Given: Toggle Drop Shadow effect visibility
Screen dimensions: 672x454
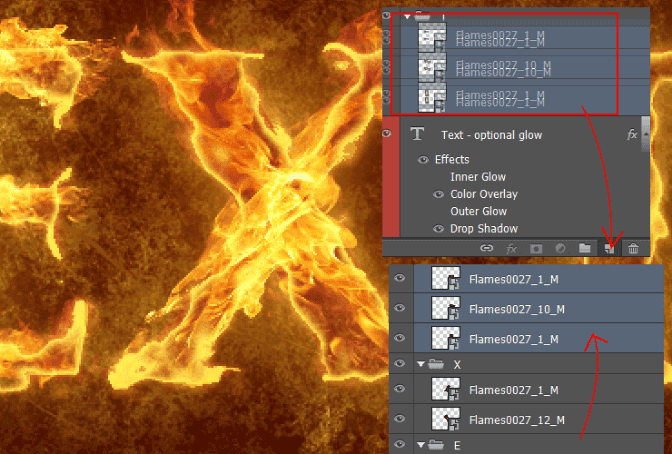Looking at the screenshot, I should pyautogui.click(x=440, y=229).
